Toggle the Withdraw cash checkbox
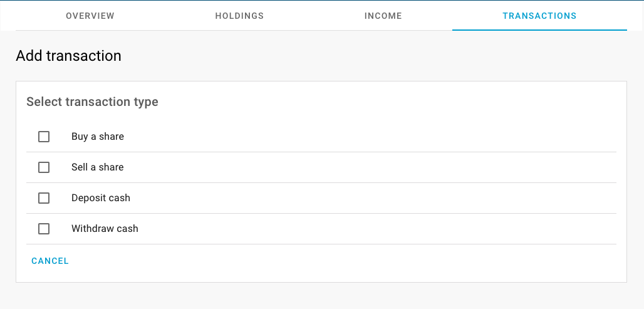Screen dimensions: 644x309 point(44,229)
